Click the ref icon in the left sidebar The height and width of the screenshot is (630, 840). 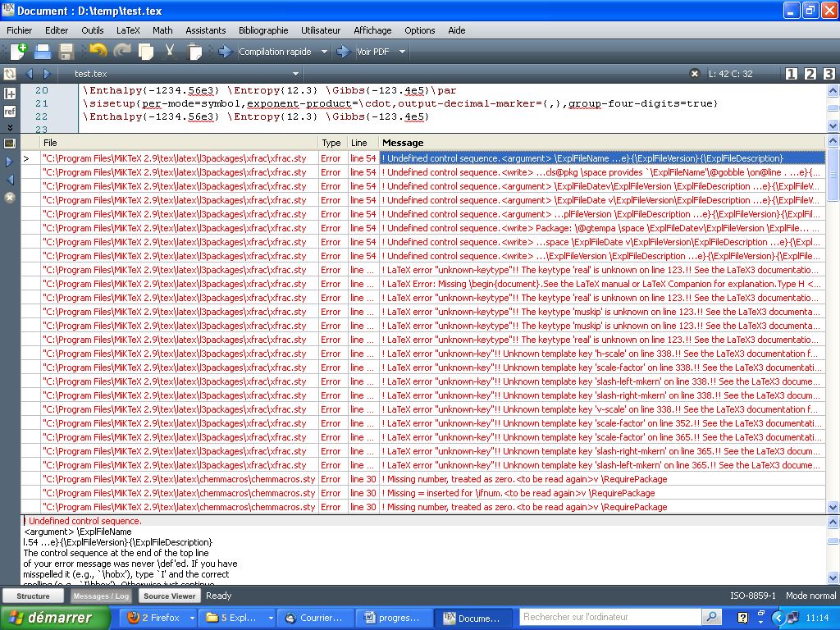(x=10, y=112)
